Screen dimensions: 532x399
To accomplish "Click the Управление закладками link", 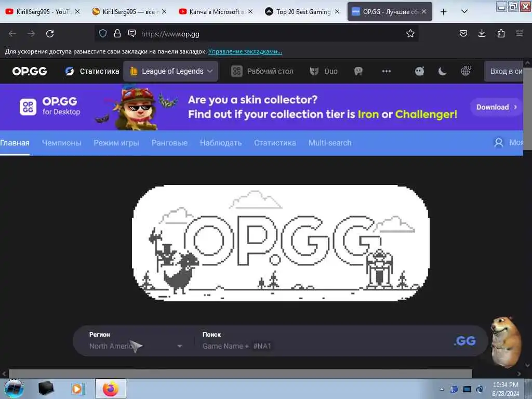I will click(x=245, y=51).
